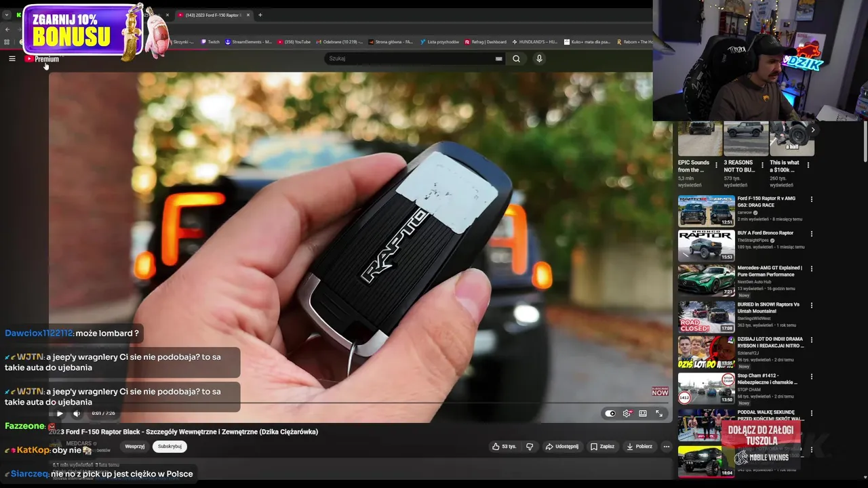Open a new browser tab
Image resolution: width=868 pixels, height=488 pixels.
point(260,15)
